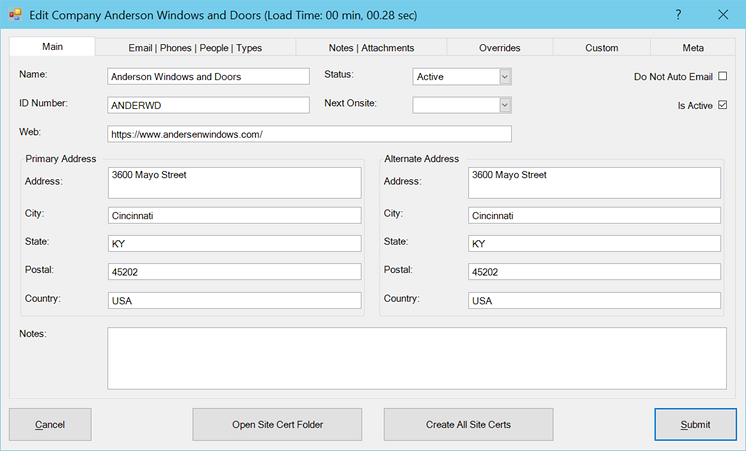
Task: Click the Next Onsite label
Action: 350,103
